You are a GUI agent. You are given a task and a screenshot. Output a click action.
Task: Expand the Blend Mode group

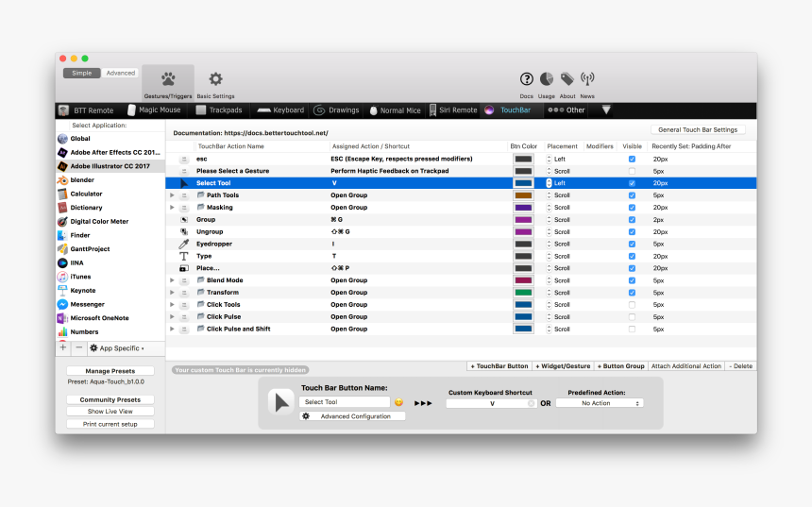(172, 280)
